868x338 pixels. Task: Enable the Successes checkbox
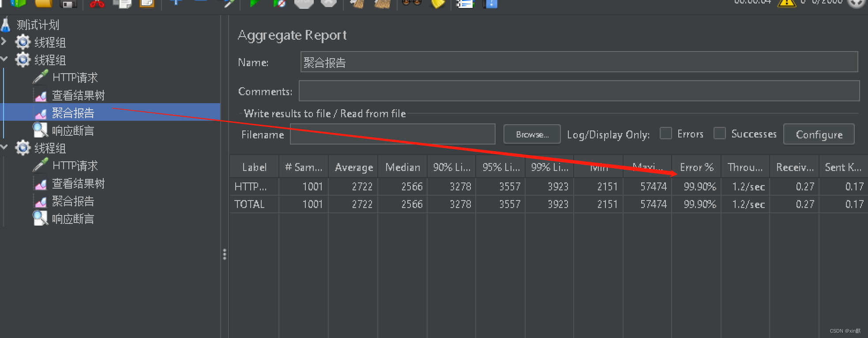[720, 133]
